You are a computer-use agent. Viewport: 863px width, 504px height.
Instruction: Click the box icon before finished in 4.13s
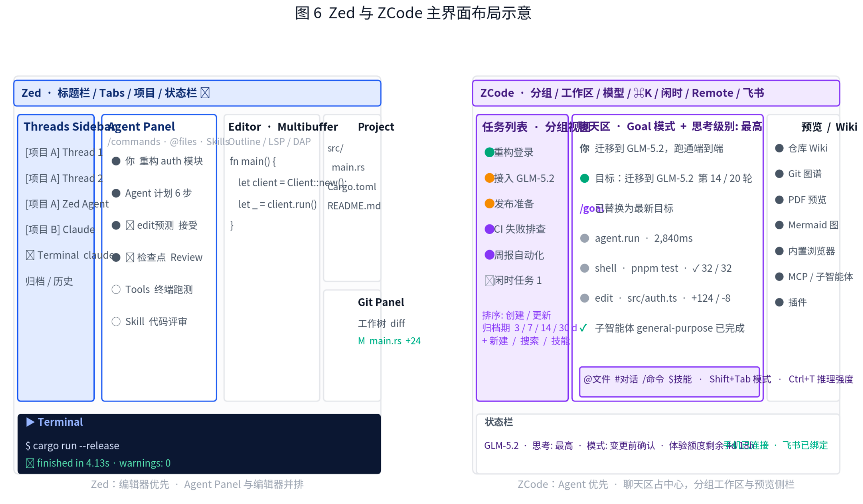point(30,463)
